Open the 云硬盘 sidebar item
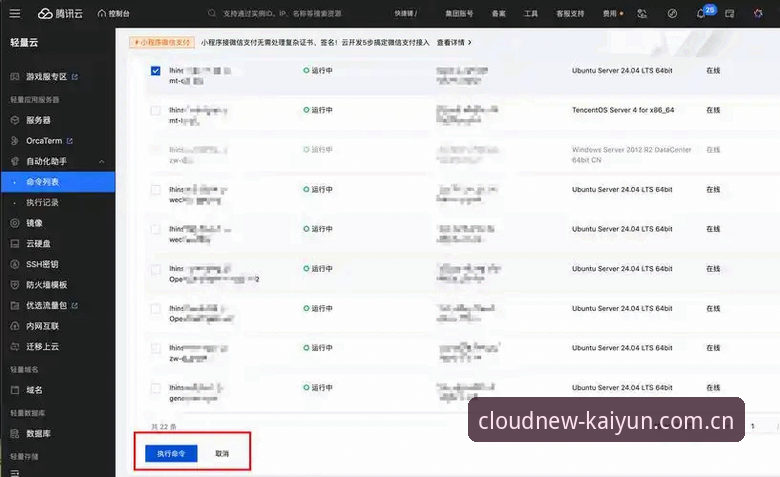Image resolution: width=780 pixels, height=477 pixels. (38, 243)
